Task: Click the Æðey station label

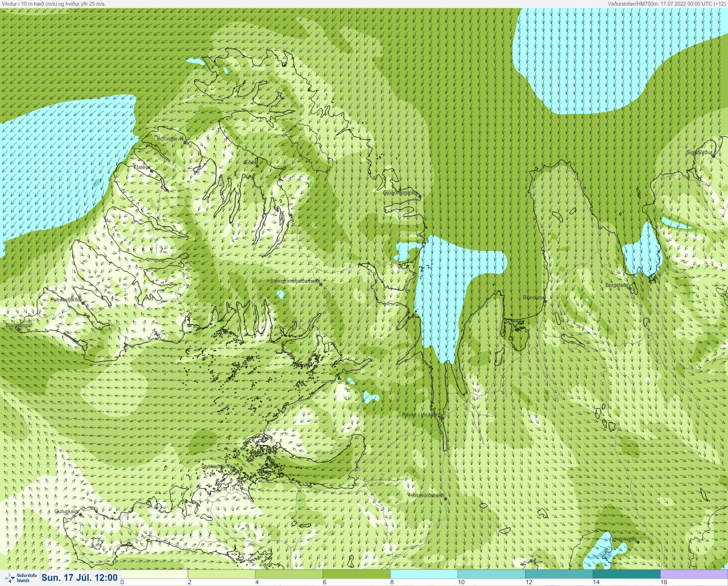Action: [250, 163]
